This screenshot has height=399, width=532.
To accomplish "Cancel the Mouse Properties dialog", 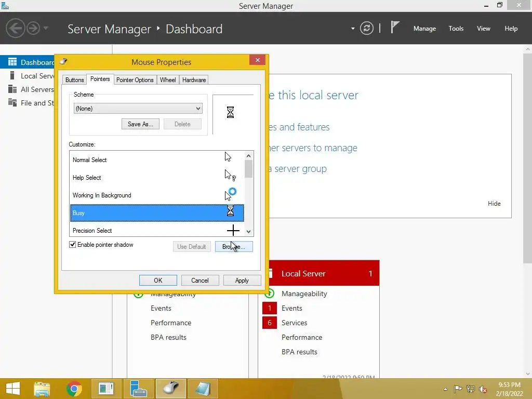I will pos(200,280).
